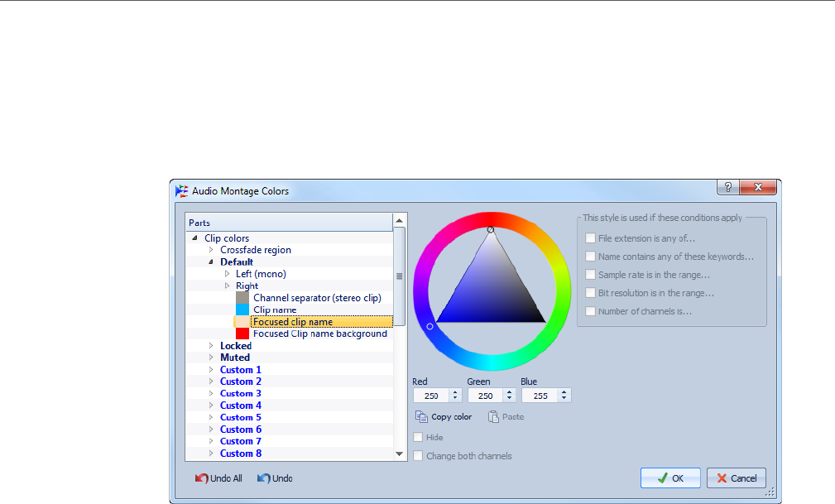This screenshot has width=835, height=504.
Task: Click the Undo All label
Action: click(x=226, y=478)
